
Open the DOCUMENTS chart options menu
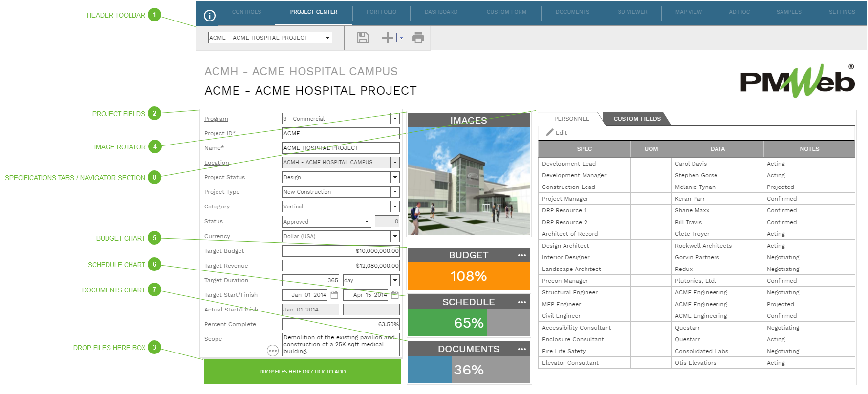click(x=522, y=349)
